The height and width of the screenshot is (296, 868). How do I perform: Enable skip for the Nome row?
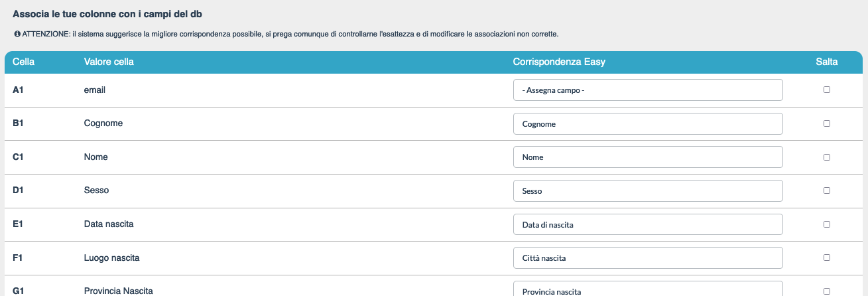pyautogui.click(x=827, y=157)
